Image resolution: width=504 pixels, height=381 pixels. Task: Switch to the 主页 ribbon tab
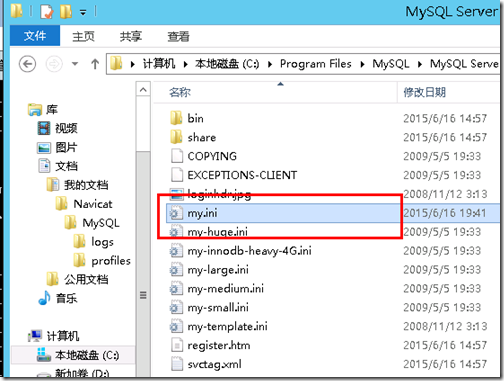[x=83, y=36]
